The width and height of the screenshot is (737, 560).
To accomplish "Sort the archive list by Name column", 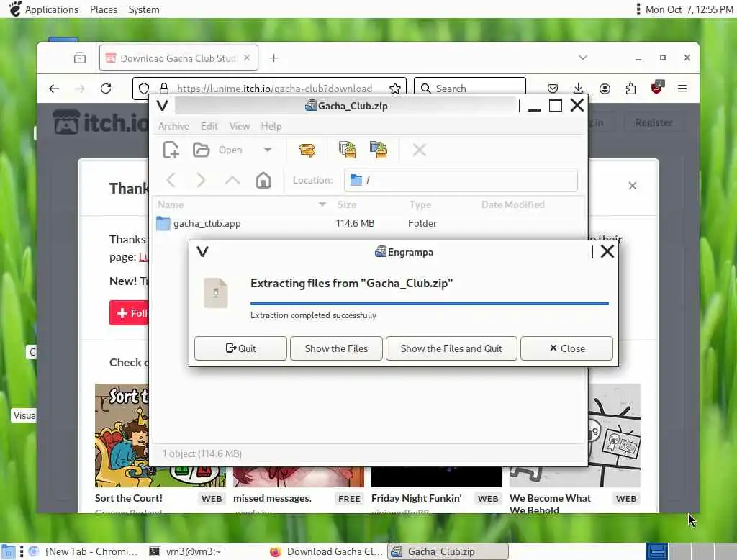I will [x=242, y=204].
